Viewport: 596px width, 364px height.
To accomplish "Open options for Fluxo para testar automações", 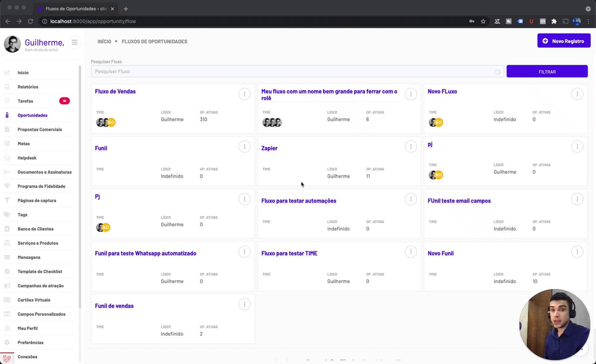I will click(x=411, y=199).
